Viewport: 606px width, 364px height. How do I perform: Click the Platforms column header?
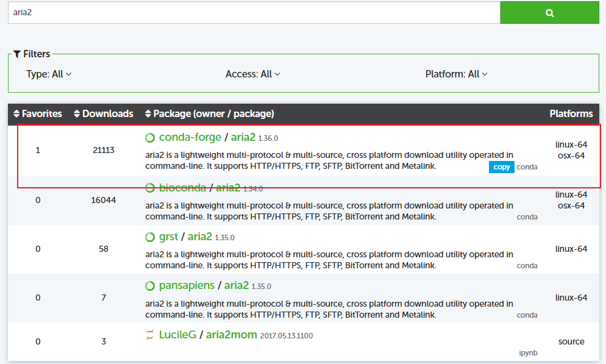point(571,113)
